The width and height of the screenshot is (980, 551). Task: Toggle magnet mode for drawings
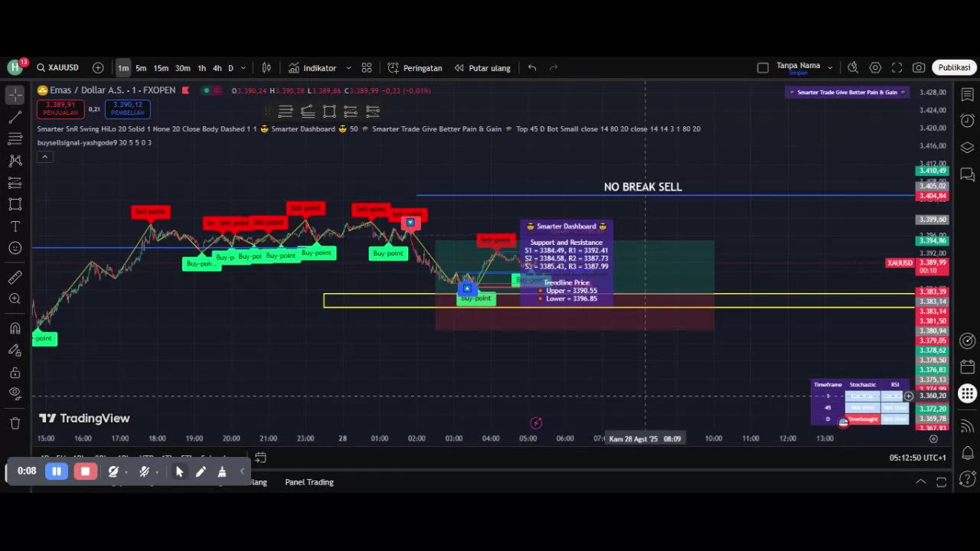(x=15, y=328)
